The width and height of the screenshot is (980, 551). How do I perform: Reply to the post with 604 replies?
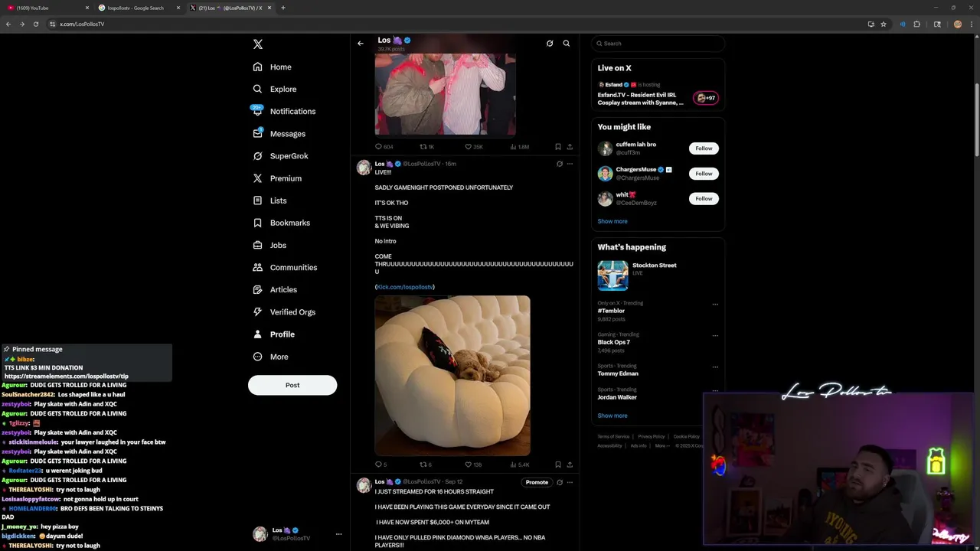pos(384,147)
